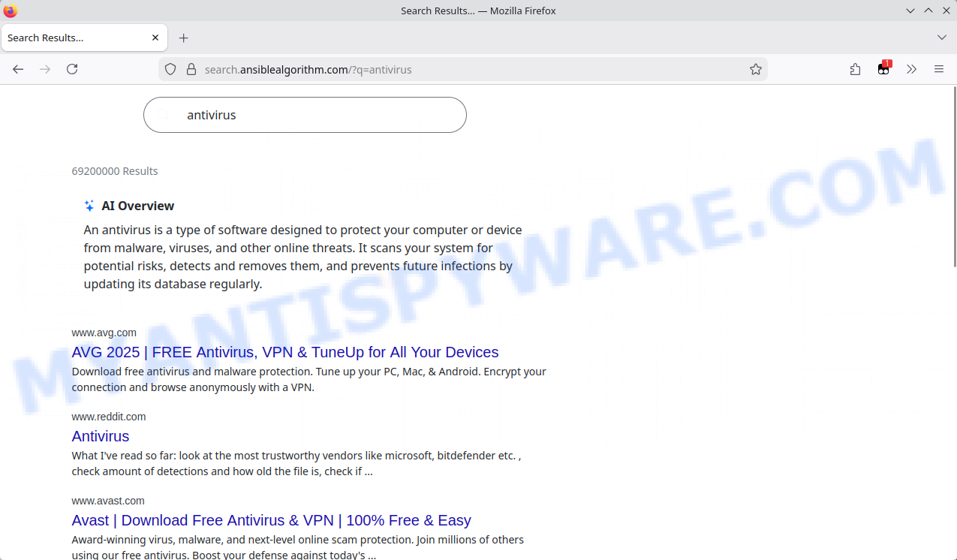Open the Firefox hamburger application menu
Image resolution: width=957 pixels, height=560 pixels.
pos(938,69)
